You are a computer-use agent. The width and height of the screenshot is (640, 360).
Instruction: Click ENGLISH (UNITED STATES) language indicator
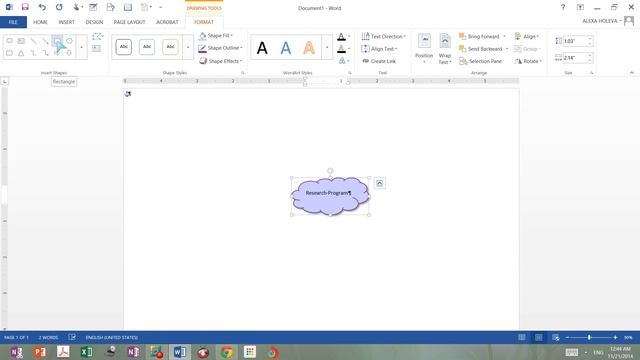(x=111, y=338)
